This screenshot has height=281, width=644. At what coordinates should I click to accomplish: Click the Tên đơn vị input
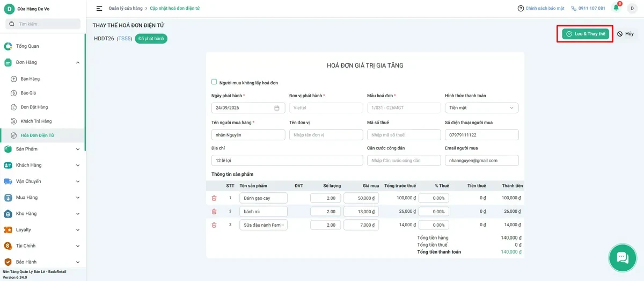(326, 135)
